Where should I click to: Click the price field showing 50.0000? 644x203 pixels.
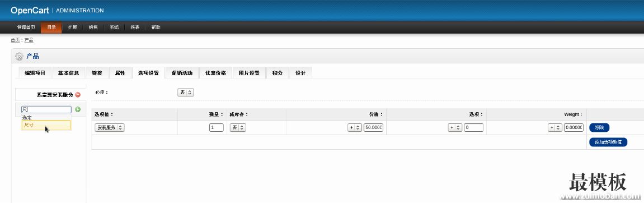pos(373,128)
